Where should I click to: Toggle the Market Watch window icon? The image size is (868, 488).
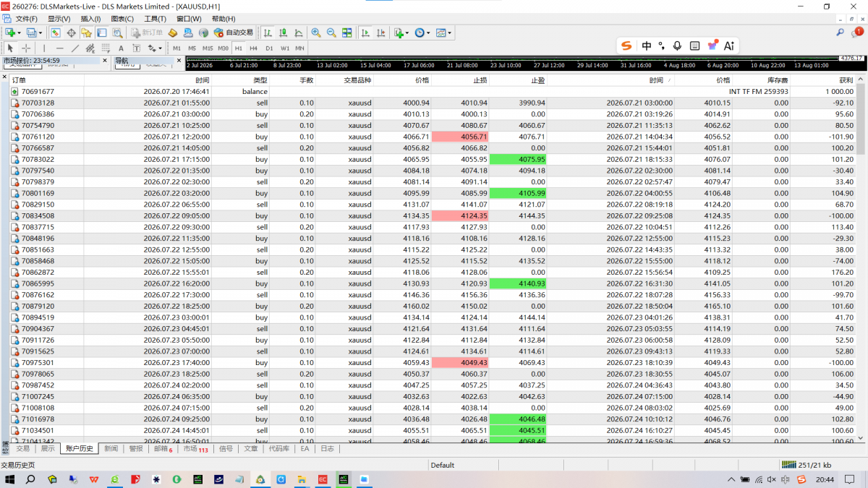[x=56, y=33]
